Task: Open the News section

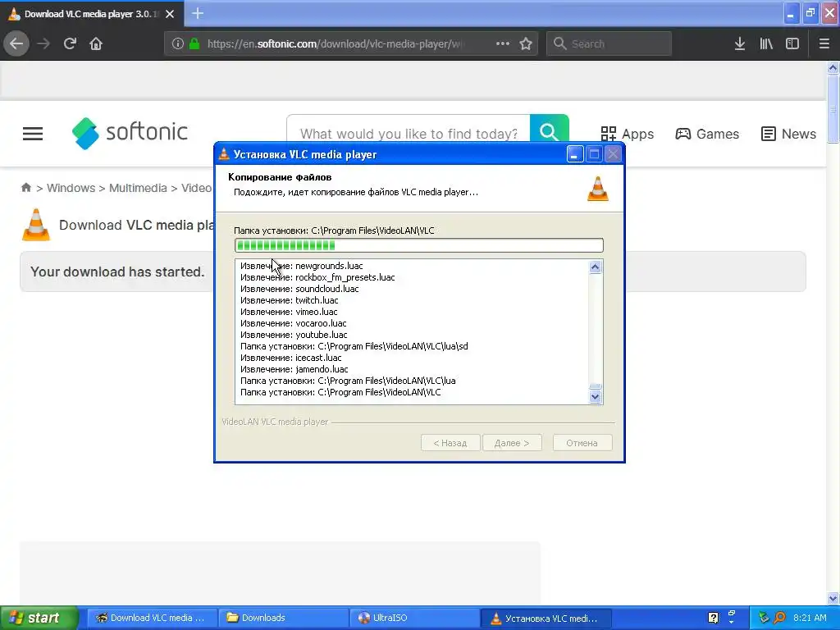Action: [788, 134]
